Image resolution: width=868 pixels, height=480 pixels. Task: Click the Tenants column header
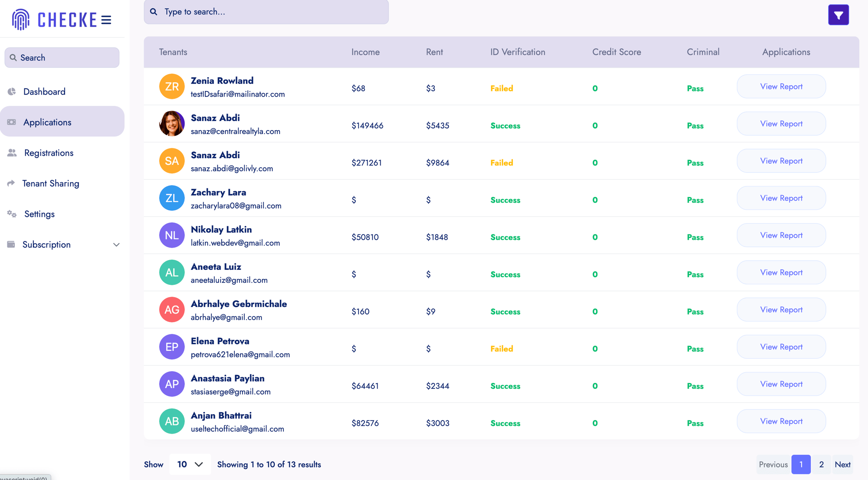(173, 52)
